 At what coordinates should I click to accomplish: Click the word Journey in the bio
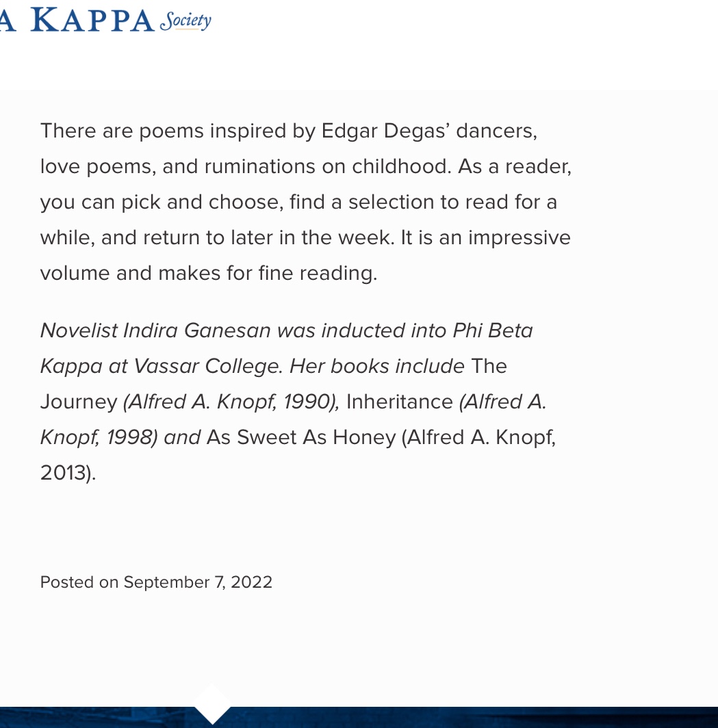tap(79, 402)
